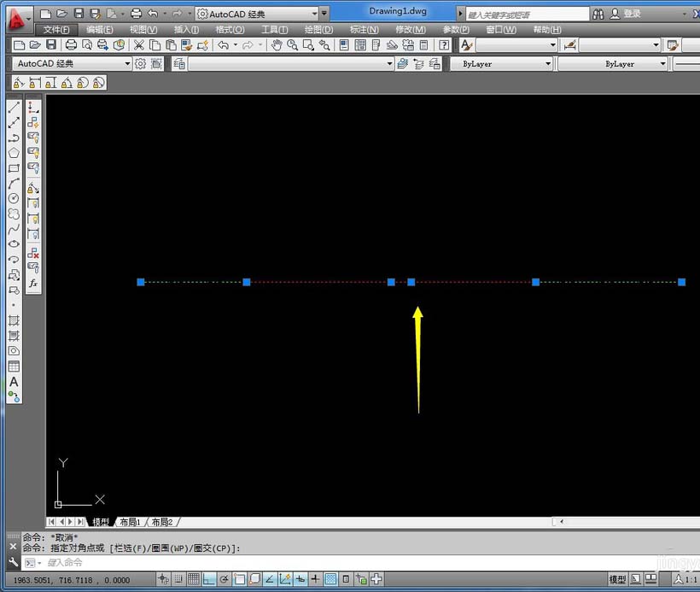The image size is (700, 592).
Task: Open the 绘图(D) menu
Action: [x=318, y=30]
